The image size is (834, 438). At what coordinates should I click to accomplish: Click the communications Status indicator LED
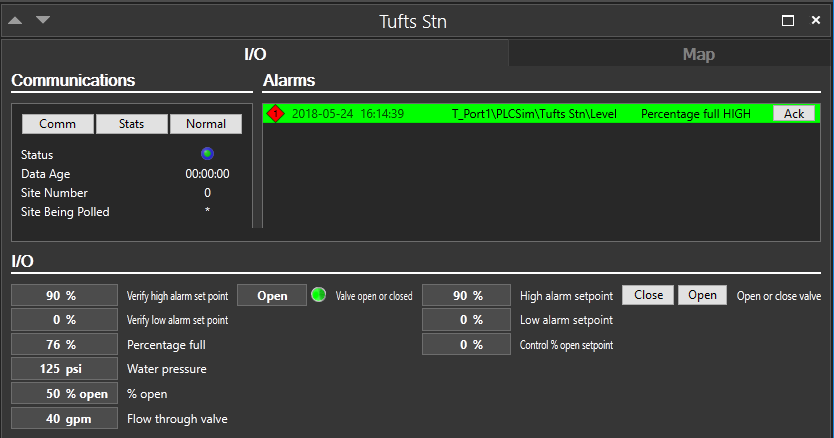click(207, 154)
